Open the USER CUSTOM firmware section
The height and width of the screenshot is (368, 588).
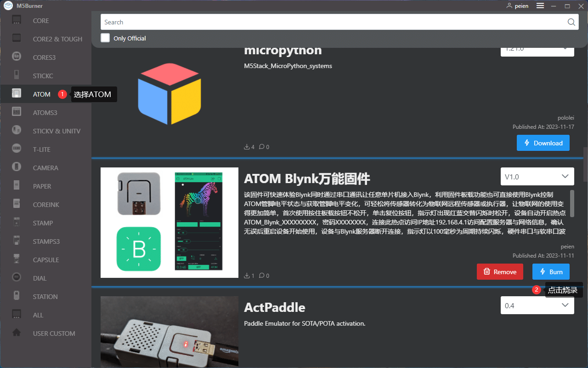point(16,333)
